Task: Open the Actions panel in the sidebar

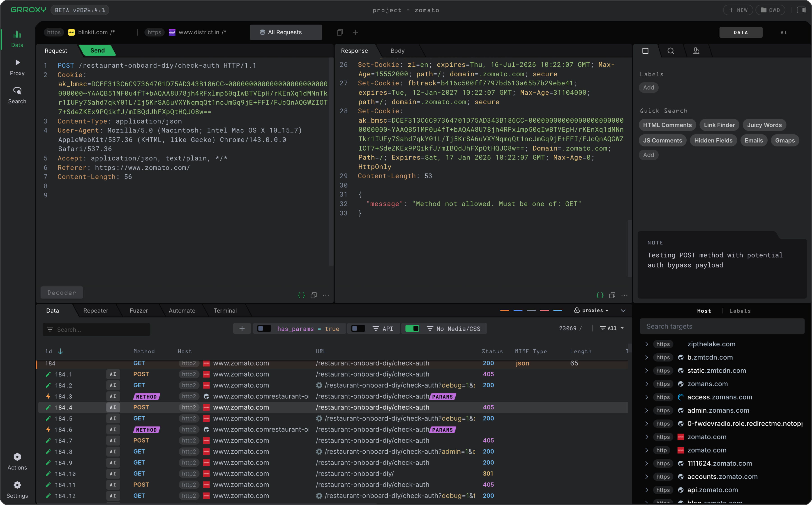Action: pos(17,462)
